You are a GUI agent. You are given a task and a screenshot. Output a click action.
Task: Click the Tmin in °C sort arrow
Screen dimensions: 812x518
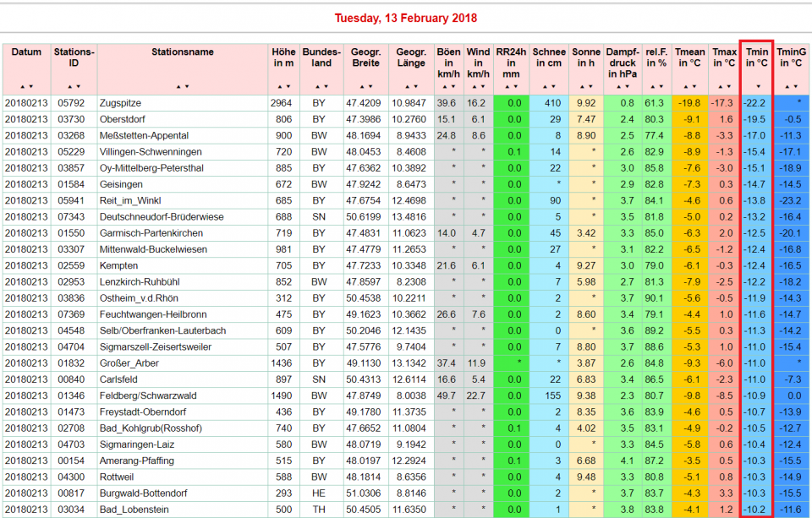coord(758,87)
